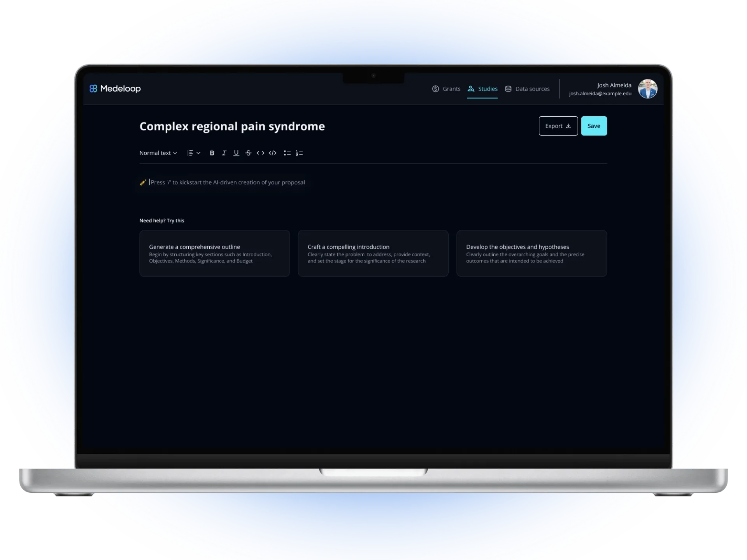The height and width of the screenshot is (560, 747).
Task: Open the Normal text style dropdown
Action: point(158,153)
